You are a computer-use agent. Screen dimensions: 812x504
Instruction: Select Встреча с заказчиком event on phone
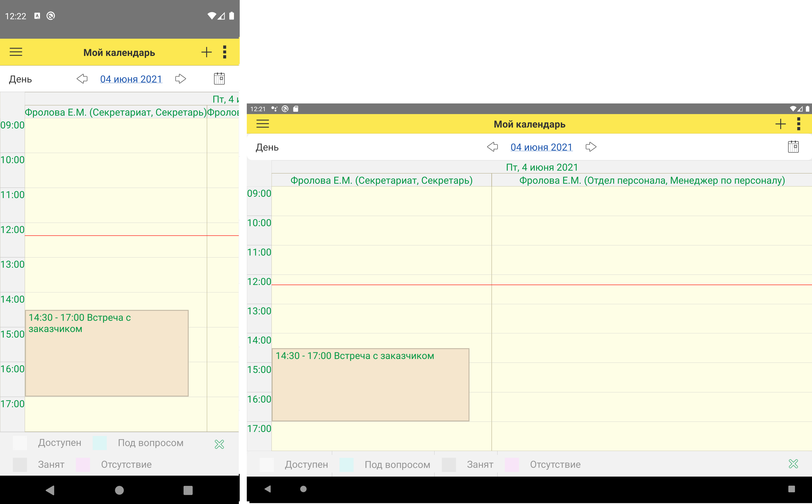(107, 353)
